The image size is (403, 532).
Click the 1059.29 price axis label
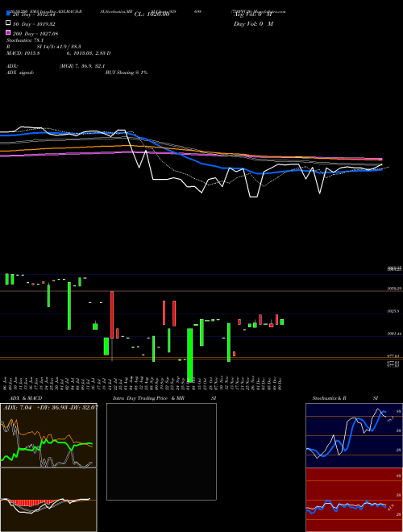point(394,289)
